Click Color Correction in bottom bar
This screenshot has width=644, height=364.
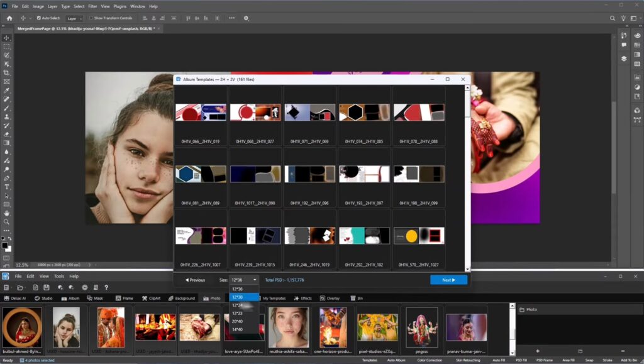click(x=430, y=360)
